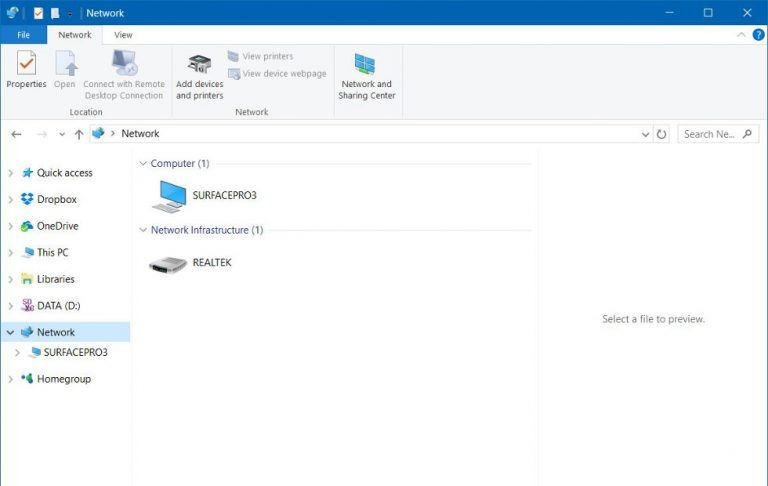Viewport: 768px width, 486px height.
Task: Click the search magnifier icon
Action: coord(747,134)
